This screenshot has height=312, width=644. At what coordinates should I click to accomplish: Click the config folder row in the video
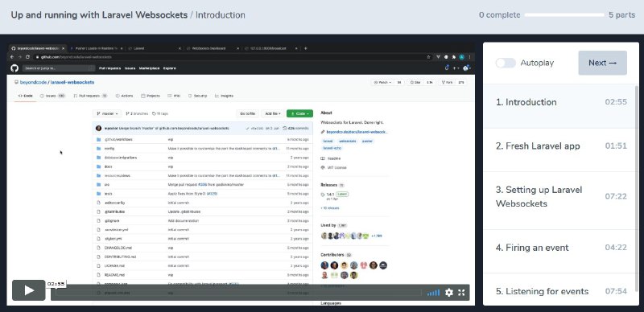tap(204, 149)
